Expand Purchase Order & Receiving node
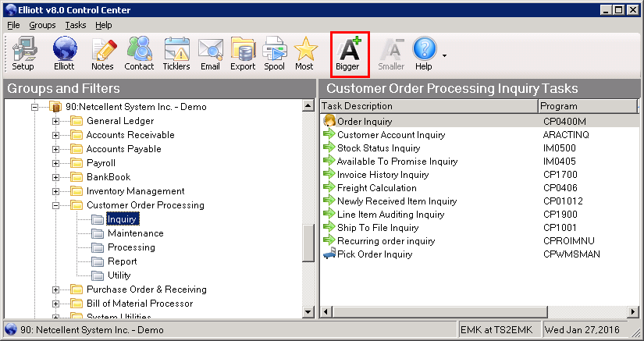644x341 pixels. 56,289
